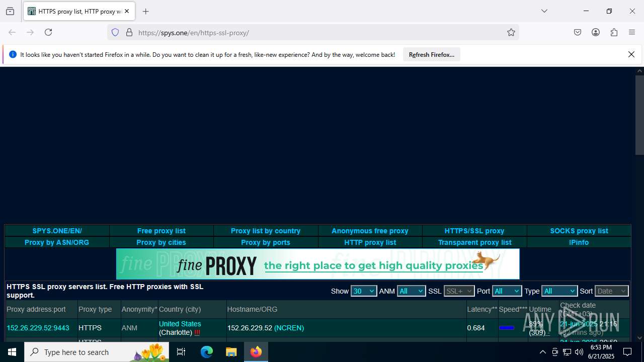Show hidden system tray icons

pyautogui.click(x=542, y=352)
